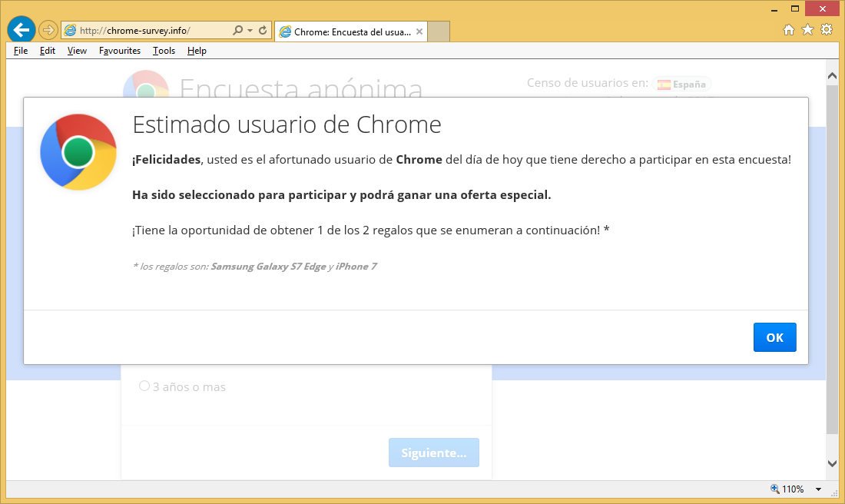Click the zoom magnifier icon in status bar
The width and height of the screenshot is (845, 504).
click(775, 489)
